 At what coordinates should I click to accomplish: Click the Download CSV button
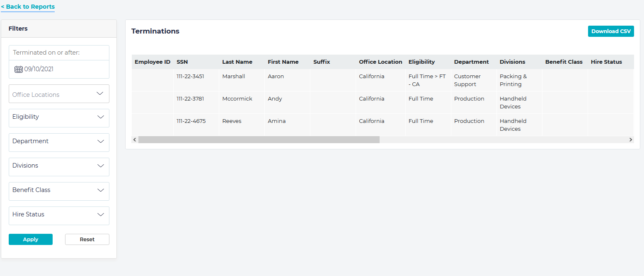click(x=611, y=31)
